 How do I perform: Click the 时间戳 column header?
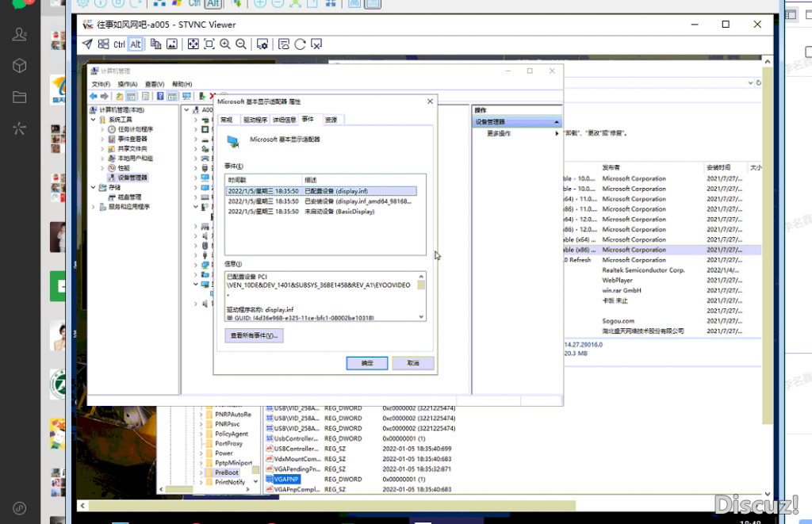pyautogui.click(x=263, y=180)
